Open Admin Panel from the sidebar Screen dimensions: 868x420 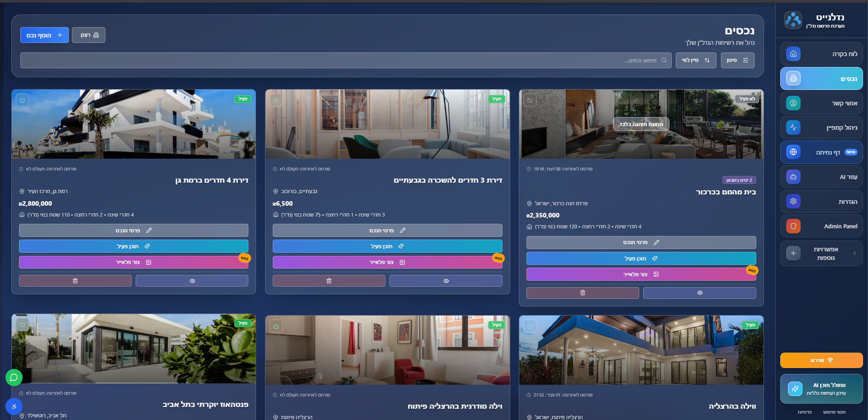(x=821, y=226)
